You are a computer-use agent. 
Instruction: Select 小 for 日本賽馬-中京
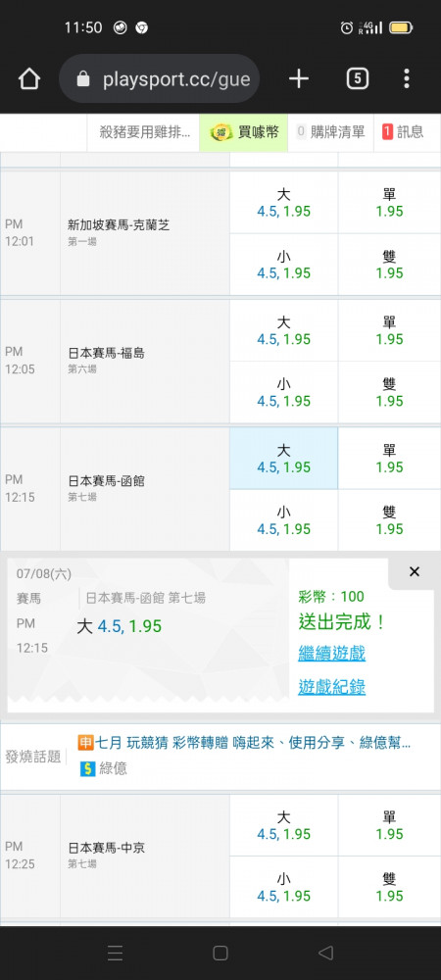(283, 887)
